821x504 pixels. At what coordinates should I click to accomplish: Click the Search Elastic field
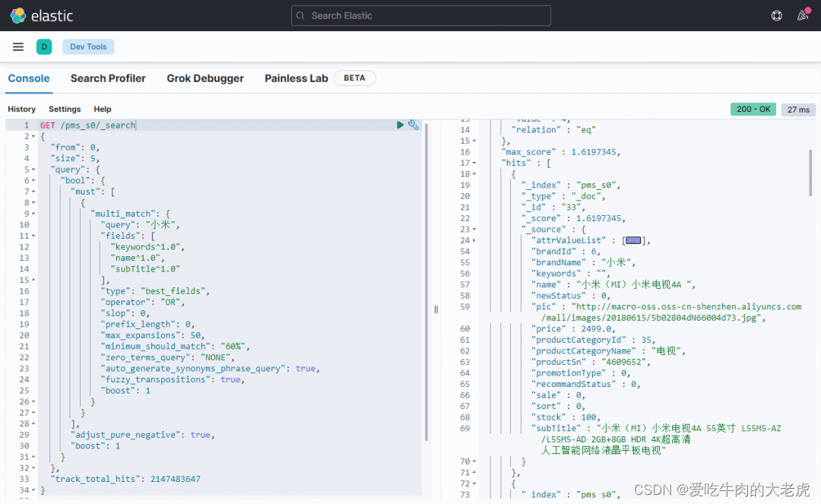pos(421,16)
